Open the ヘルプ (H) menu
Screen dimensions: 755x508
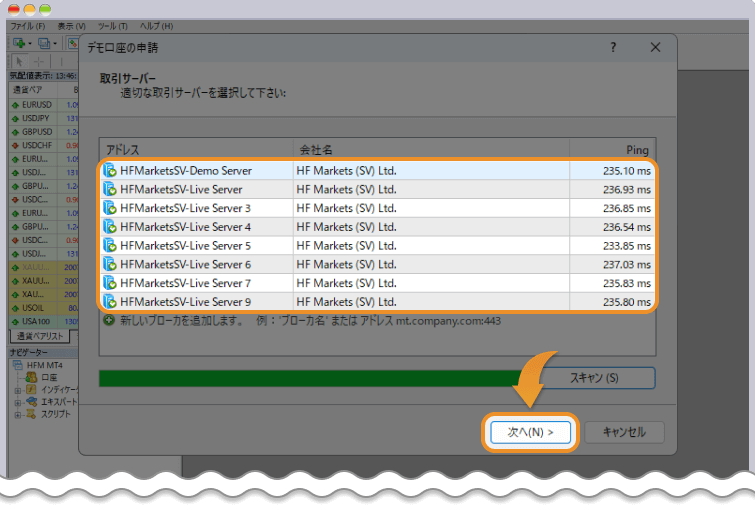(156, 26)
